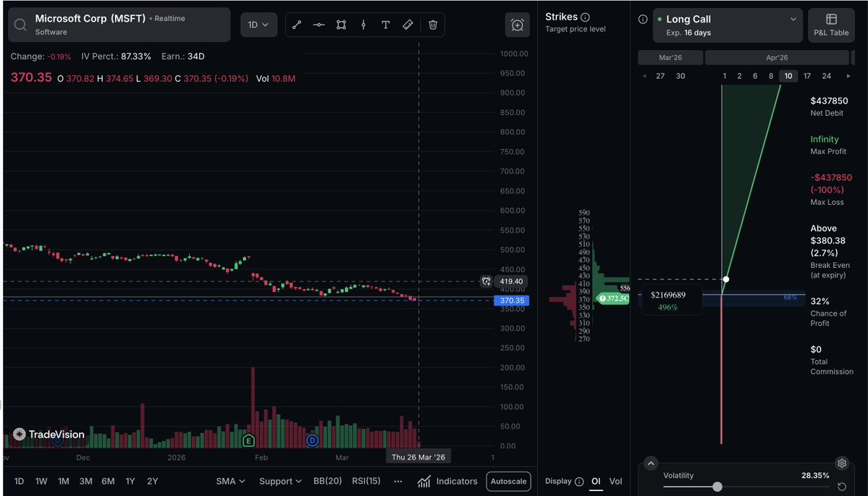Choose expiration date 27
The height and width of the screenshot is (496, 868).
pyautogui.click(x=660, y=76)
